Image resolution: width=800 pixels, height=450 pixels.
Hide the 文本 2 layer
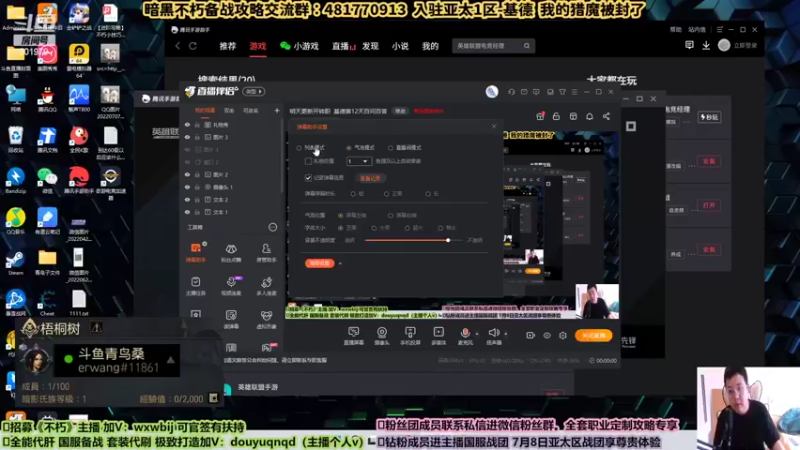[x=187, y=199]
